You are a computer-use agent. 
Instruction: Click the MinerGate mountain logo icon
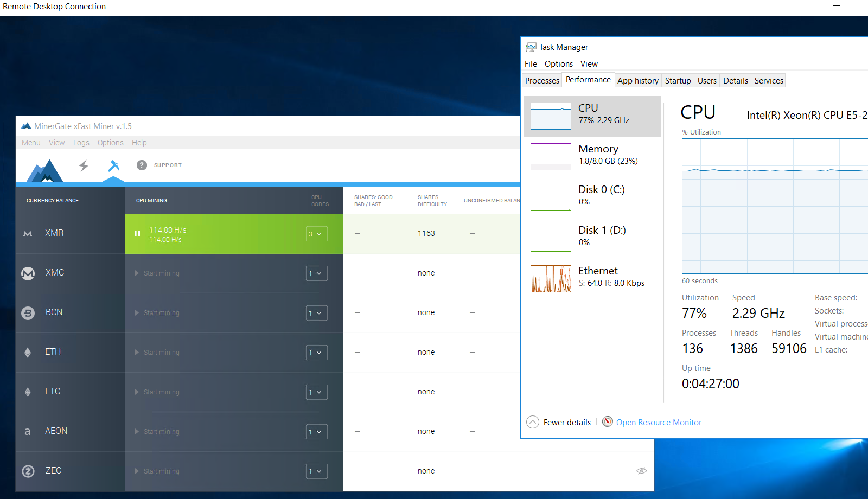(46, 171)
